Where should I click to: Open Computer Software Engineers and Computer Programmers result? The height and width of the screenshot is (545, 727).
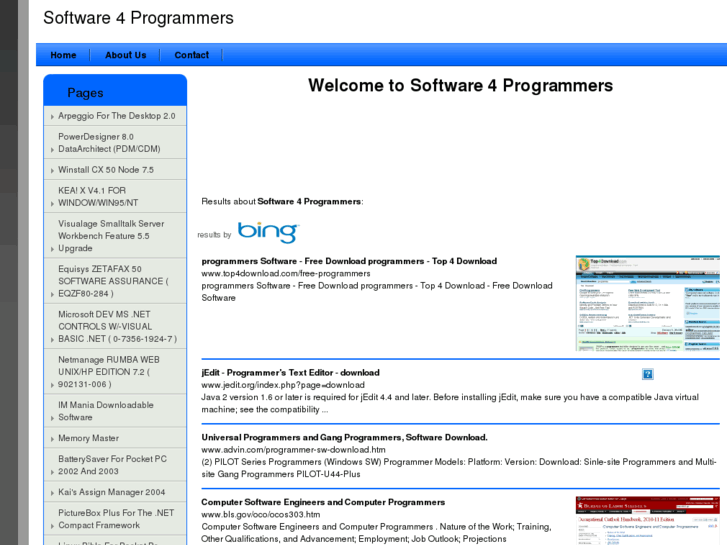tap(323, 502)
